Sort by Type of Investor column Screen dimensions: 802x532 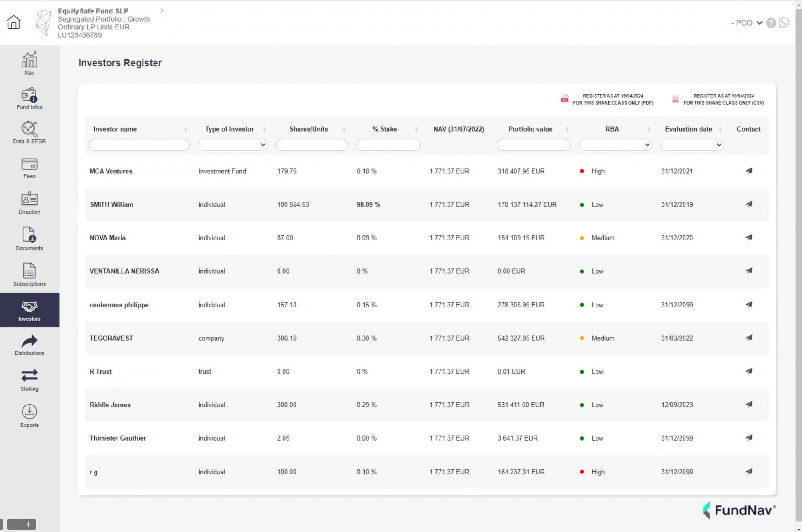tap(264, 129)
